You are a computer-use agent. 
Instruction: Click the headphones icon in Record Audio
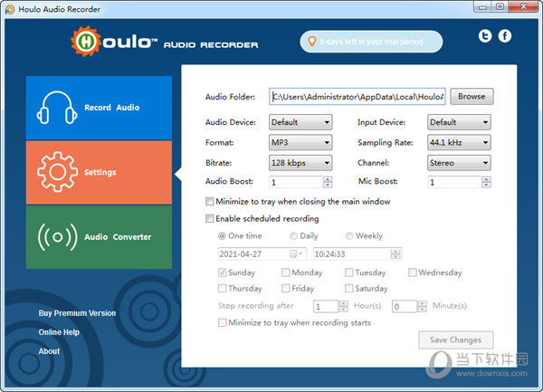(x=57, y=108)
